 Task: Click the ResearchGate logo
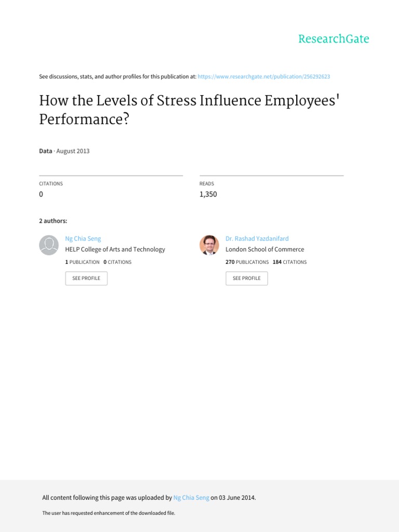coord(334,39)
